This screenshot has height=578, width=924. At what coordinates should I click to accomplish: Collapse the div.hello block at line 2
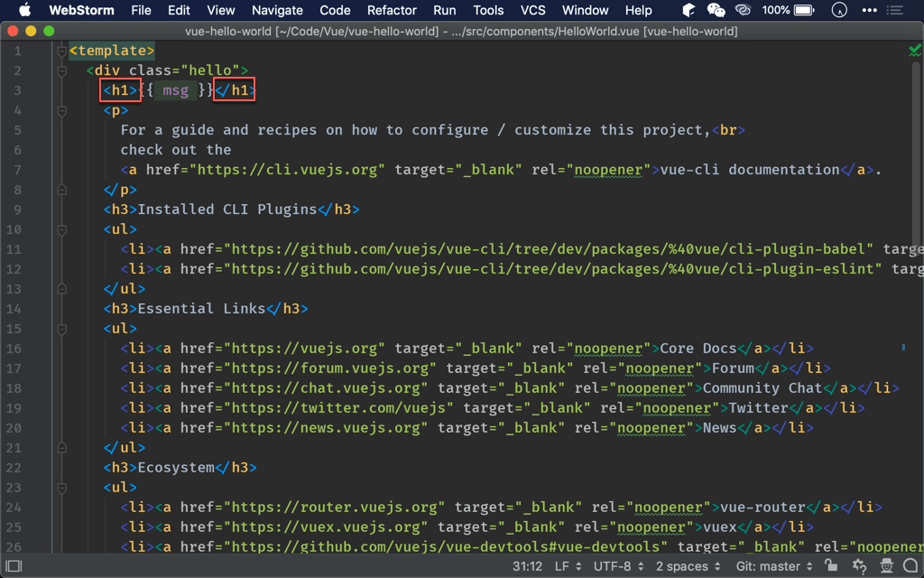(62, 71)
